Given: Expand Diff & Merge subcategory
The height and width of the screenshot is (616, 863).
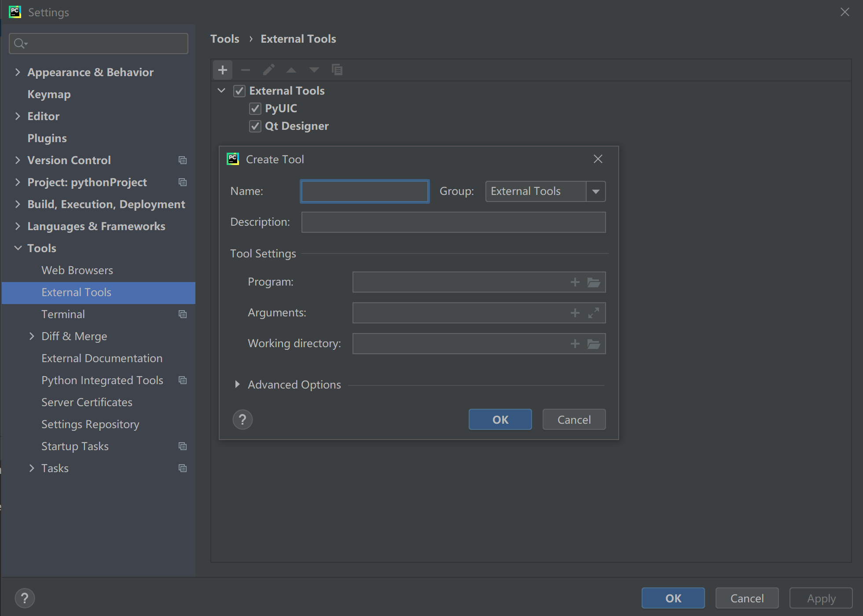Looking at the screenshot, I should click(x=32, y=336).
